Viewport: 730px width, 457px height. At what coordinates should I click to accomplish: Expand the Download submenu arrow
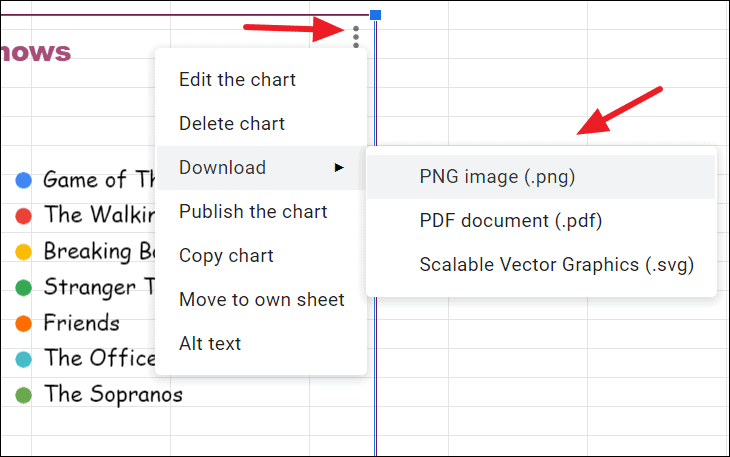[x=339, y=168]
